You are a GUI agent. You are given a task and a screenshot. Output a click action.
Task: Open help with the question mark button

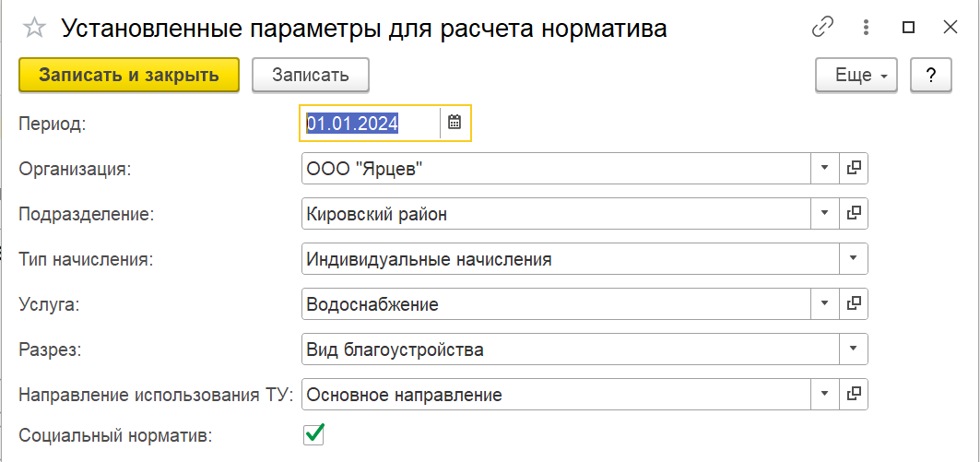[930, 75]
